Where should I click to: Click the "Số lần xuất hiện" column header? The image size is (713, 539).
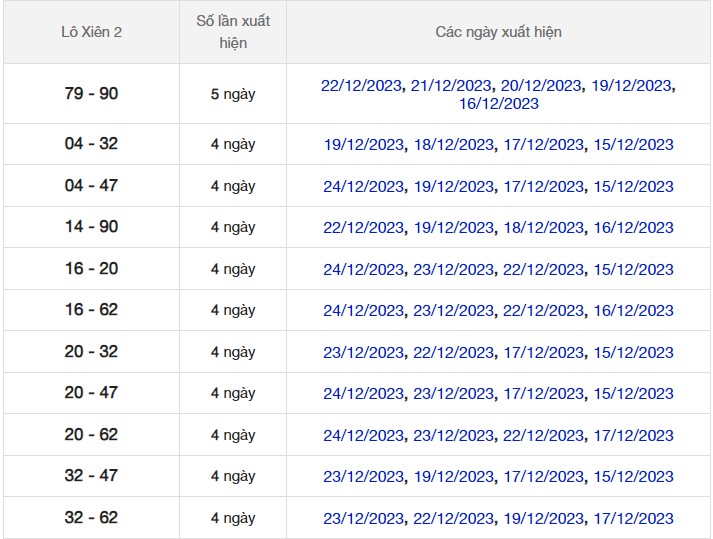click(232, 32)
